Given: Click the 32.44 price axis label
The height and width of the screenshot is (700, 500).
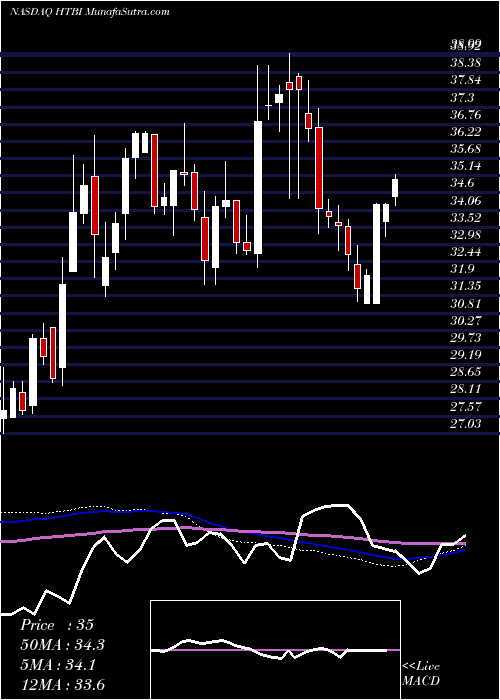Looking at the screenshot, I should click(x=466, y=252).
